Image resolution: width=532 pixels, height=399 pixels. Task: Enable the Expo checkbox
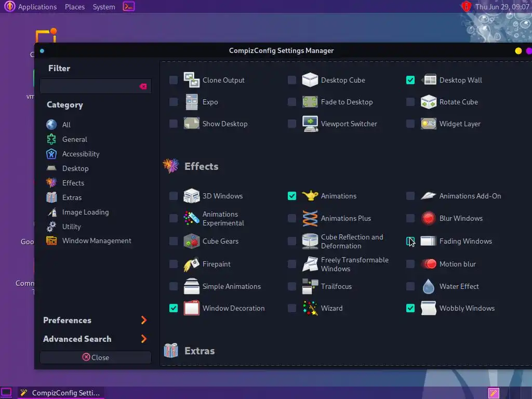click(174, 102)
